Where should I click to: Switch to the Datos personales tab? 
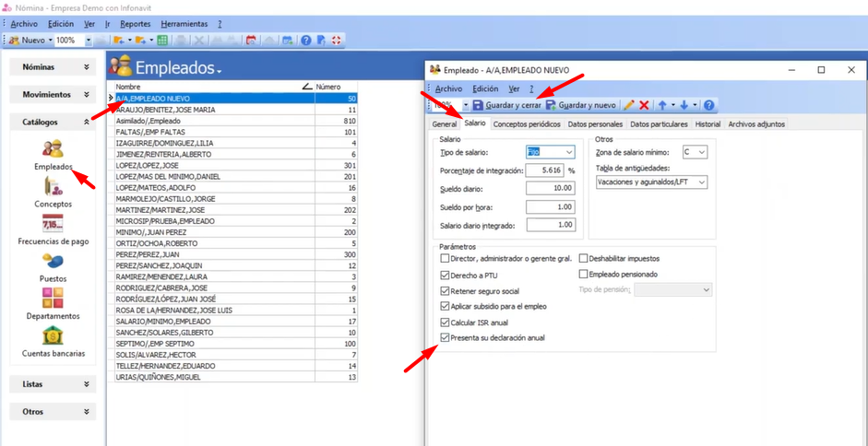pos(595,123)
